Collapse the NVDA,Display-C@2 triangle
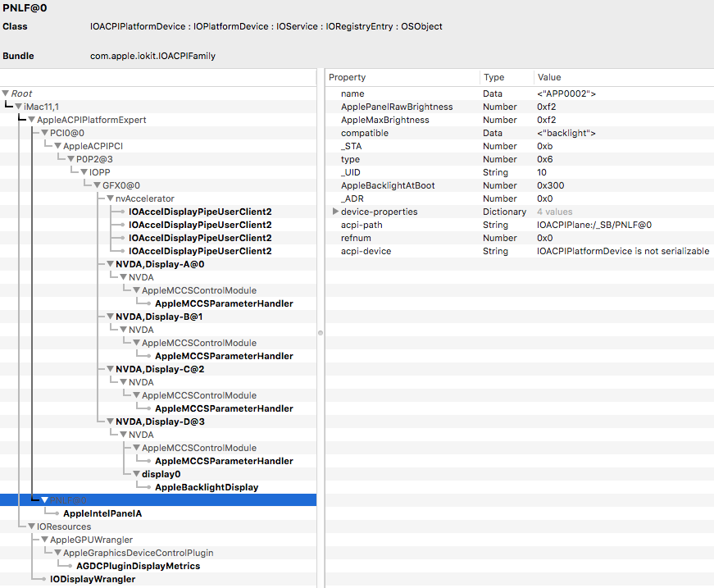 click(110, 369)
